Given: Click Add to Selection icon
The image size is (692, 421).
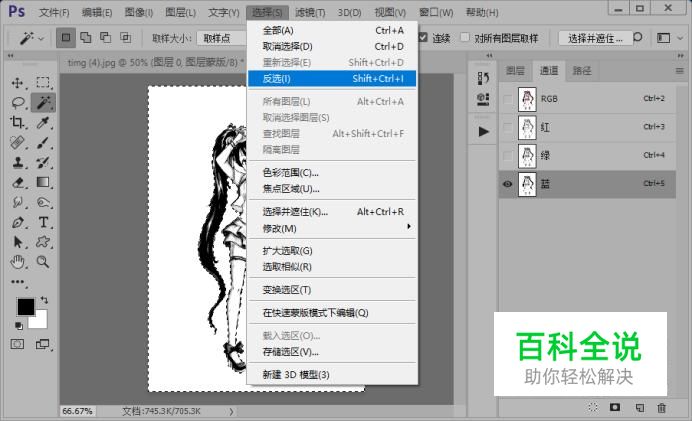Looking at the screenshot, I should click(x=86, y=38).
